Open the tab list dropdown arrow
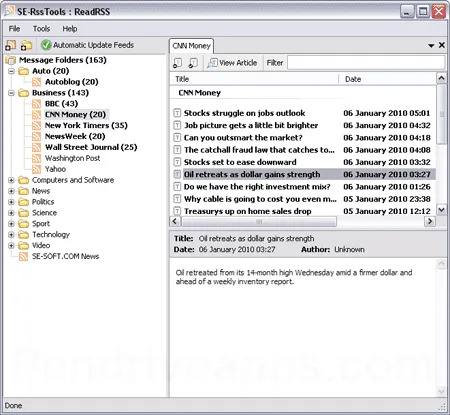450x415 pixels. click(x=431, y=45)
